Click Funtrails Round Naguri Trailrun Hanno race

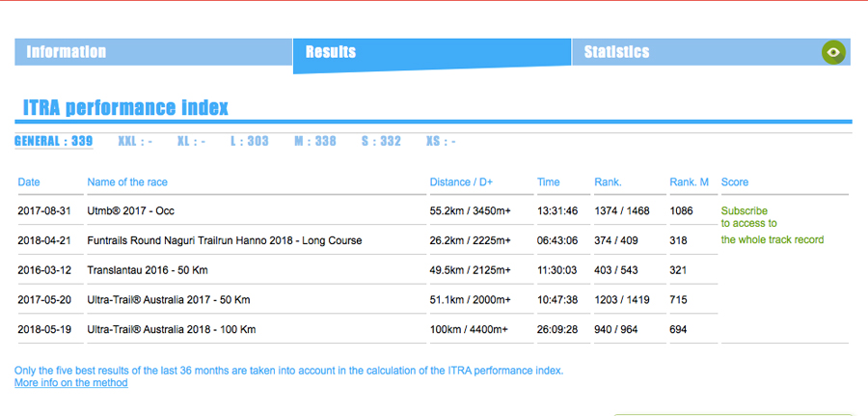224,240
